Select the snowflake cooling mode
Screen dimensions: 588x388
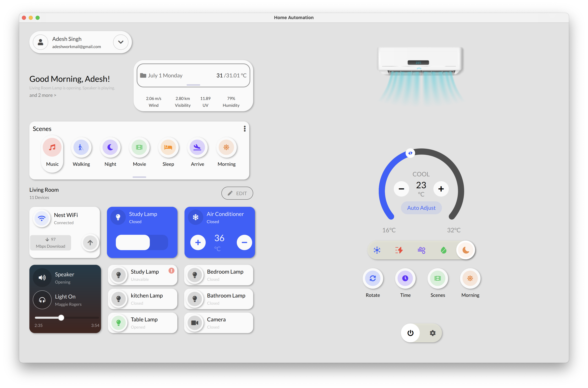pyautogui.click(x=377, y=250)
